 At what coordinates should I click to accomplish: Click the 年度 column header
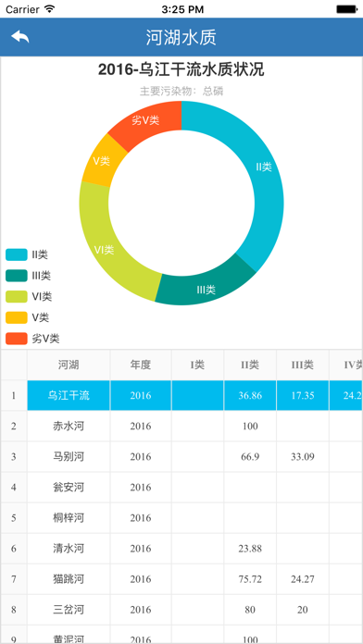(141, 365)
